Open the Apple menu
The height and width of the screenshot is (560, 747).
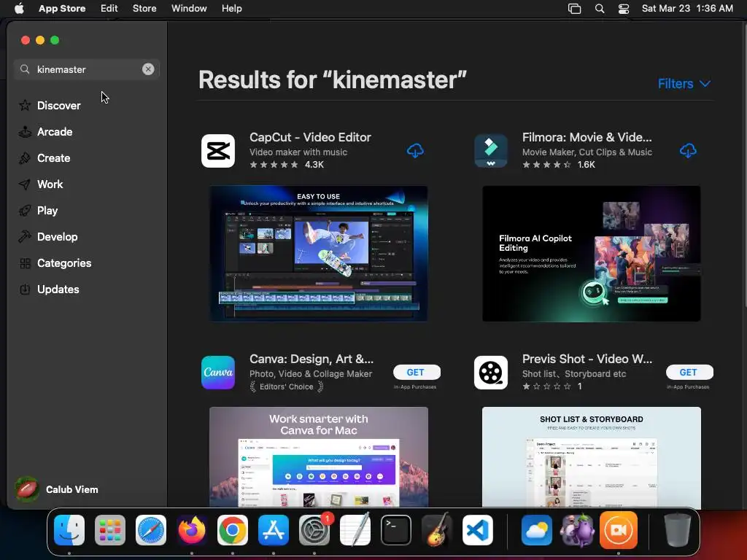(x=19, y=8)
